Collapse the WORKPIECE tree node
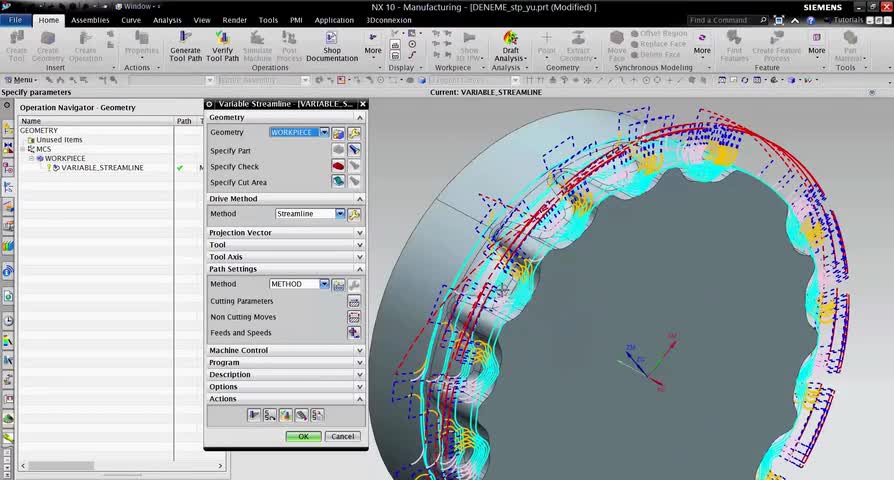The height and width of the screenshot is (480, 894). coord(31,158)
